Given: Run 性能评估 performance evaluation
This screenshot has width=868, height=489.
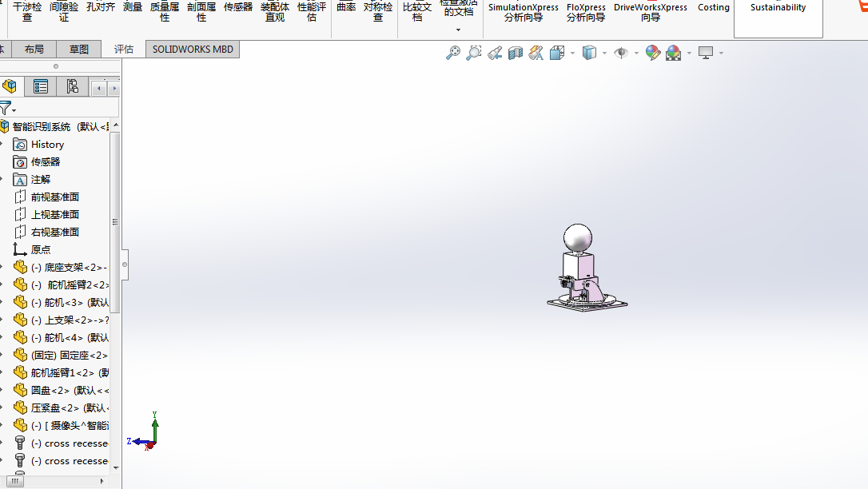Looking at the screenshot, I should 312,12.
